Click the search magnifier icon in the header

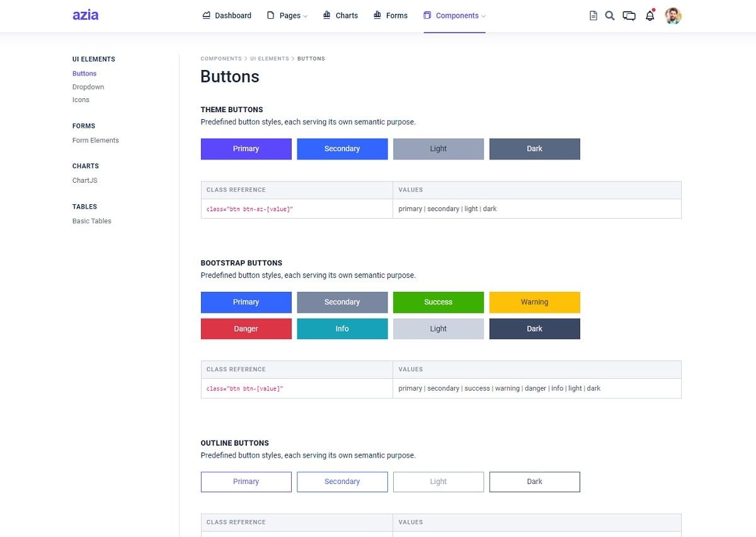[609, 15]
